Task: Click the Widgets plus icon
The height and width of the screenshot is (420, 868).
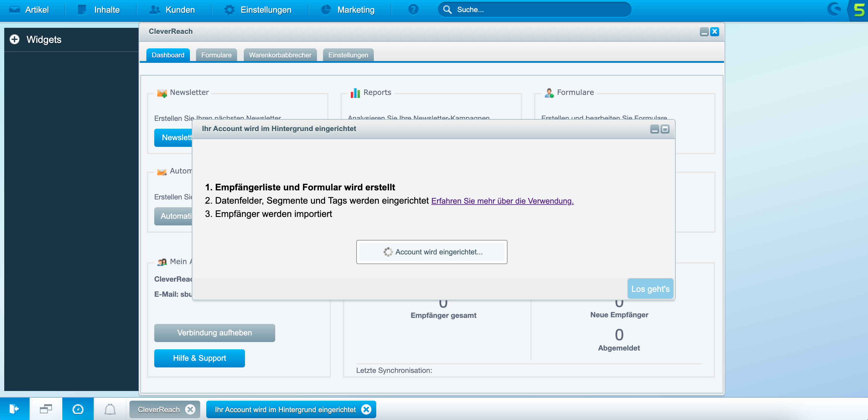Action: click(15, 39)
